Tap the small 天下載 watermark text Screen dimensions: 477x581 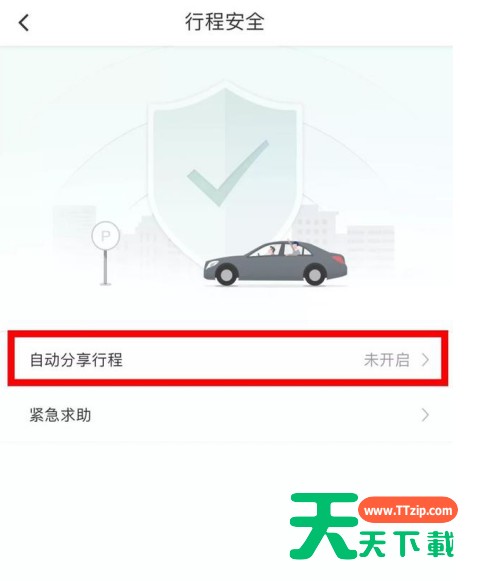(x=407, y=544)
